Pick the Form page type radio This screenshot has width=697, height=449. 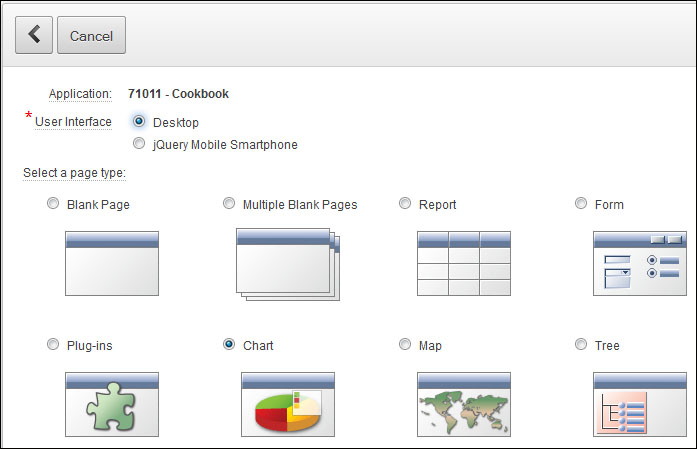click(x=581, y=203)
